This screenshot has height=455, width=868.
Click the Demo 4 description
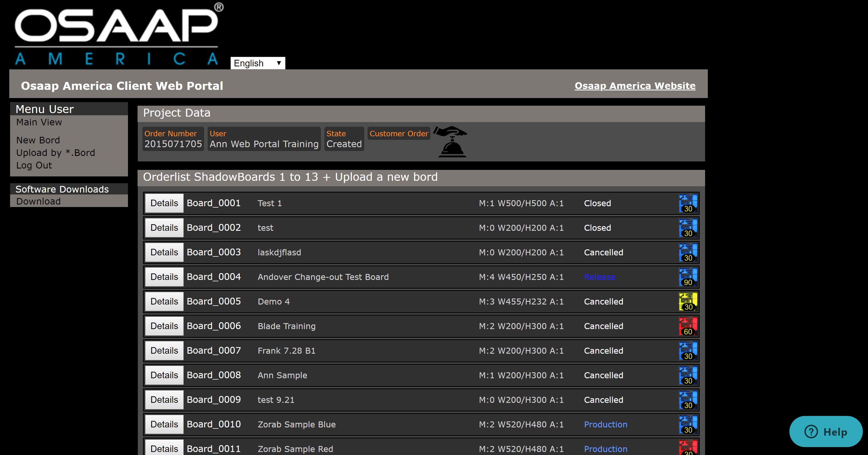(274, 302)
